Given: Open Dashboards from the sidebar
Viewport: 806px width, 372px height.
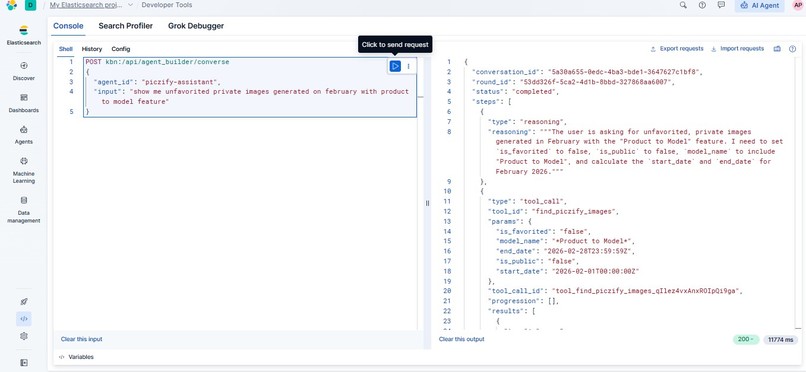Looking at the screenshot, I should tap(24, 103).
